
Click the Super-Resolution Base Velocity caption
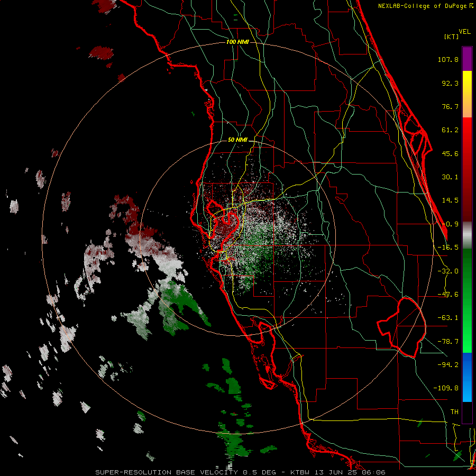pos(240,472)
